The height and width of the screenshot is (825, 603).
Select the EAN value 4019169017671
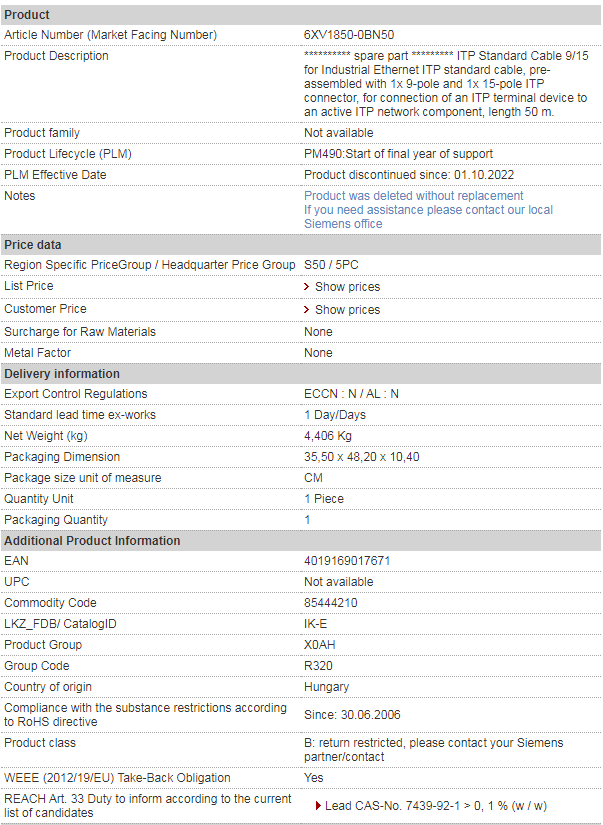347,561
